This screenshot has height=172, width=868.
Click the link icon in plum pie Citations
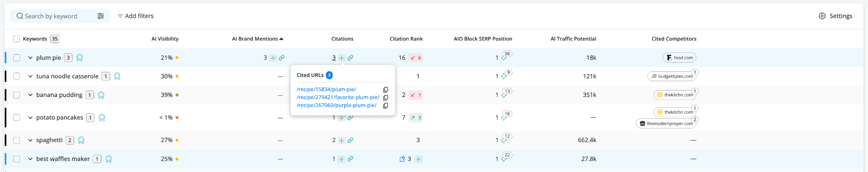[x=351, y=58]
